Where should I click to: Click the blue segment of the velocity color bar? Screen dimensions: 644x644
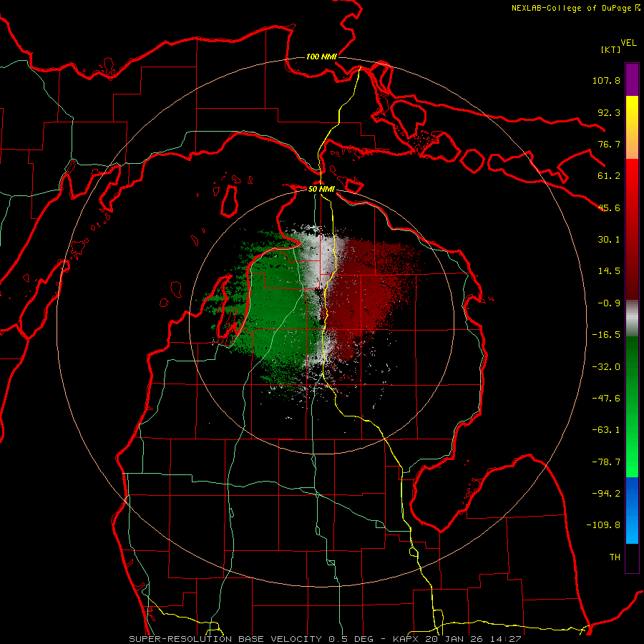click(632, 510)
